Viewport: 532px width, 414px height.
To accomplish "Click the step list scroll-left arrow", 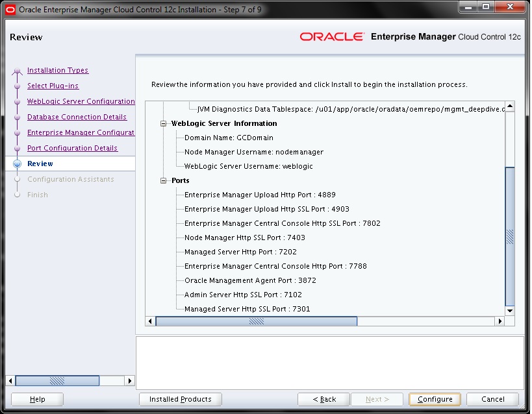I will tap(10, 380).
